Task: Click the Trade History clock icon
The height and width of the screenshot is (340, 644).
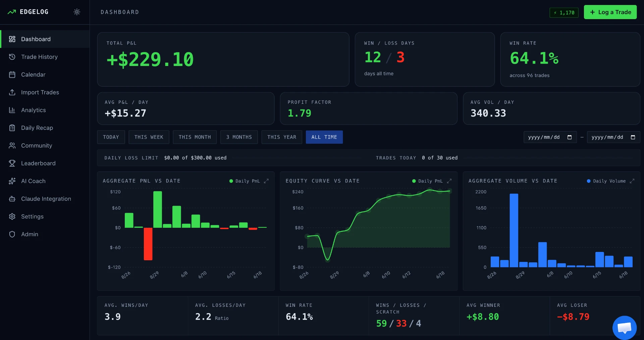Action: [12, 57]
